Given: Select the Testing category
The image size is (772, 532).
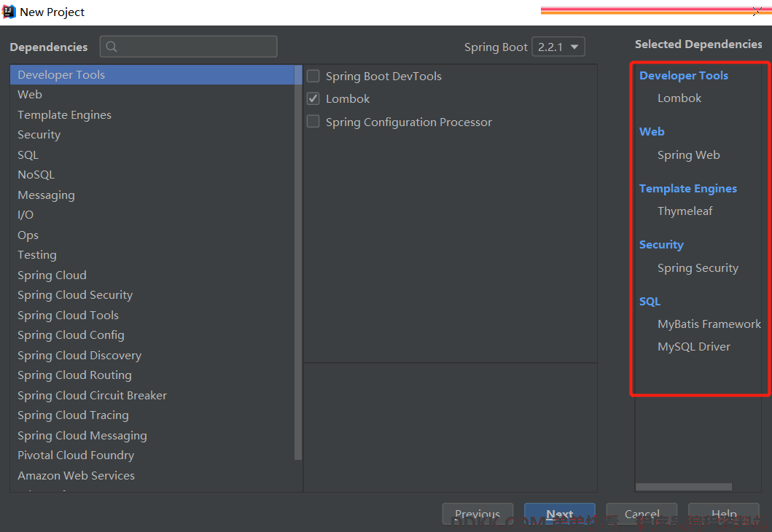Looking at the screenshot, I should (x=152, y=255).
